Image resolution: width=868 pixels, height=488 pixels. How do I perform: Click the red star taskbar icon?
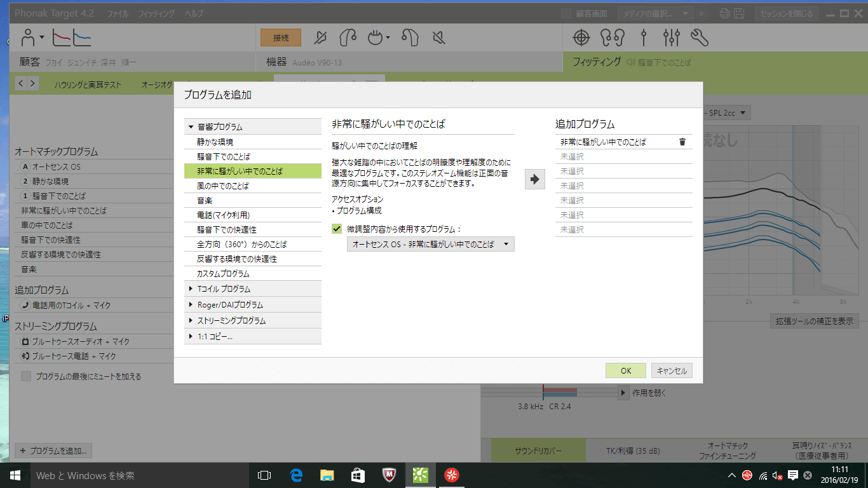452,475
